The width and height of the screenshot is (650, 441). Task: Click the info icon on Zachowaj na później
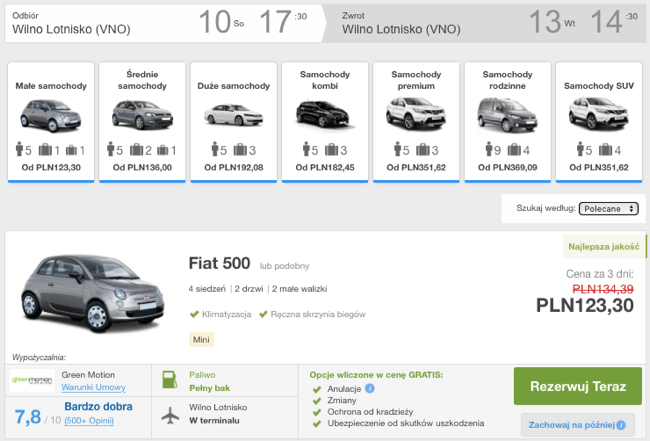tap(621, 425)
